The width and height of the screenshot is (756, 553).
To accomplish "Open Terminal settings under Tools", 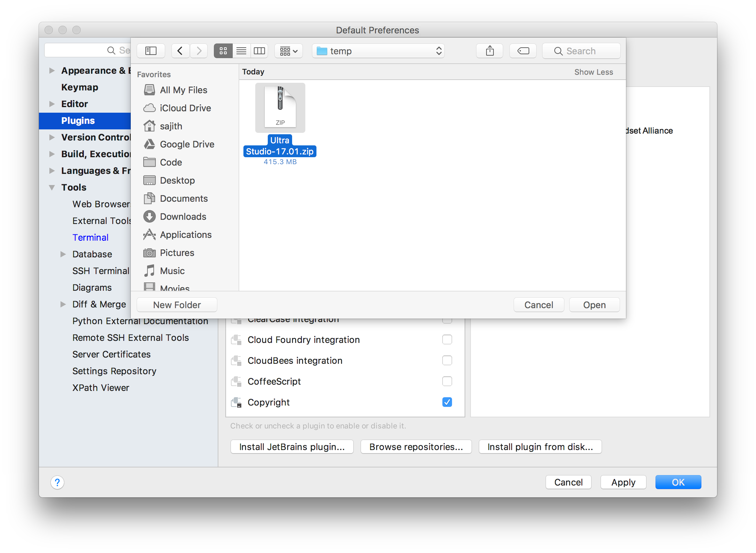I will coord(90,237).
